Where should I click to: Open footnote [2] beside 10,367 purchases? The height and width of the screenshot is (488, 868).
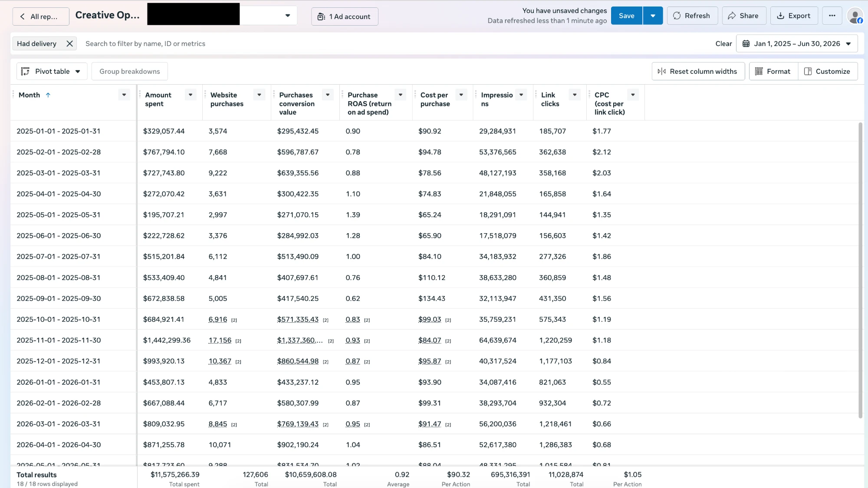(238, 362)
